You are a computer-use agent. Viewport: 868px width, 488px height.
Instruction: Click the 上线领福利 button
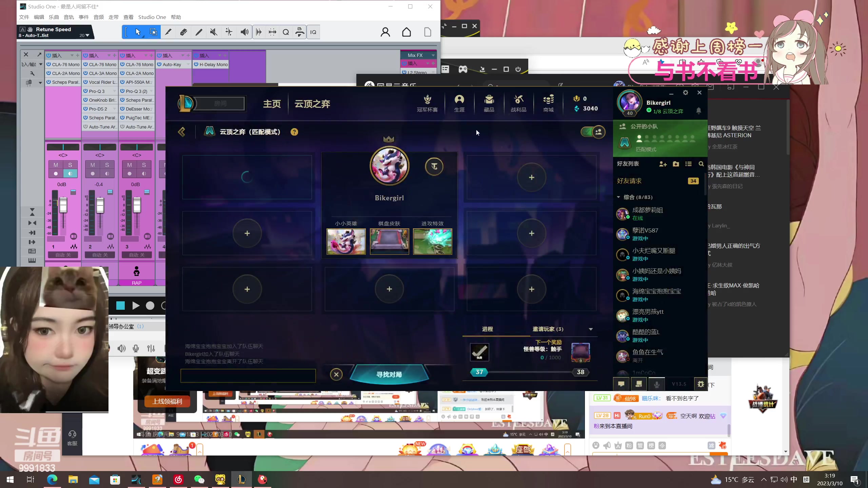click(167, 401)
